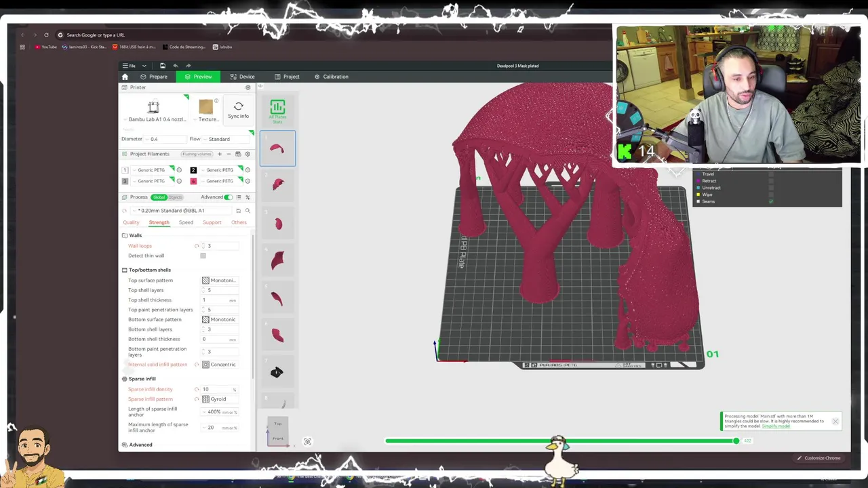Image resolution: width=868 pixels, height=488 pixels.
Task: Click the Flushing volumes button
Action: click(x=197, y=154)
